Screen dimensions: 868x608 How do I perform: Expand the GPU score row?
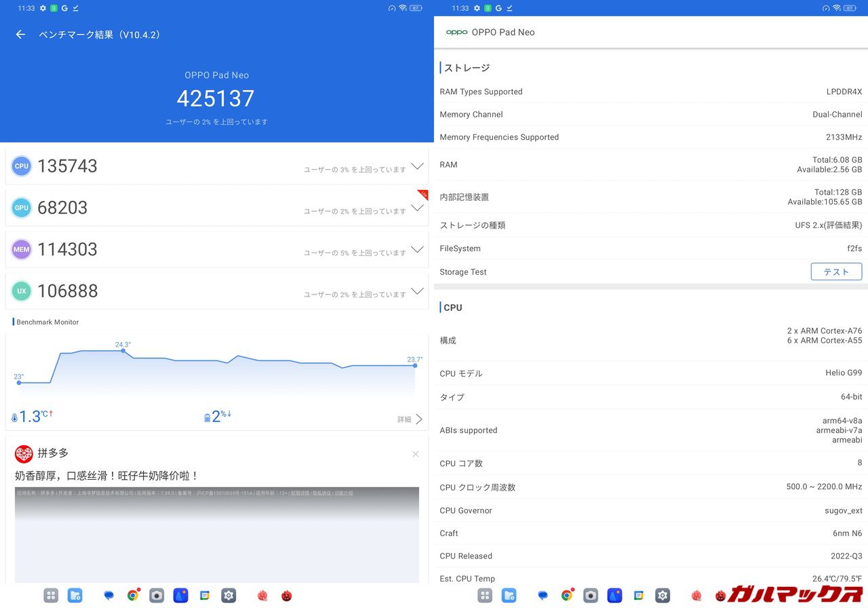click(417, 208)
